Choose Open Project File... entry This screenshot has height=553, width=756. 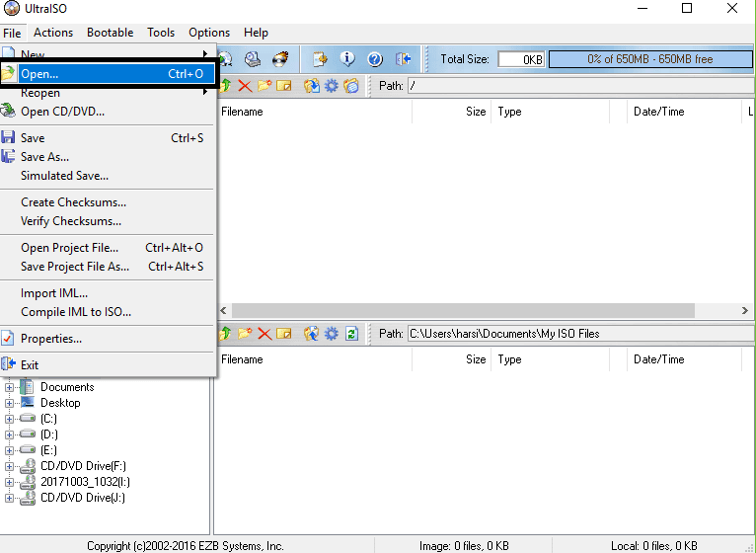coord(108,248)
